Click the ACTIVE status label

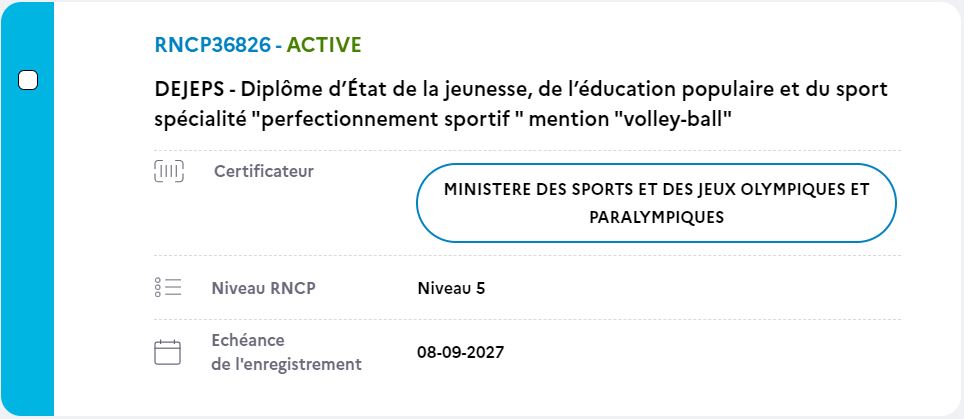click(x=324, y=45)
